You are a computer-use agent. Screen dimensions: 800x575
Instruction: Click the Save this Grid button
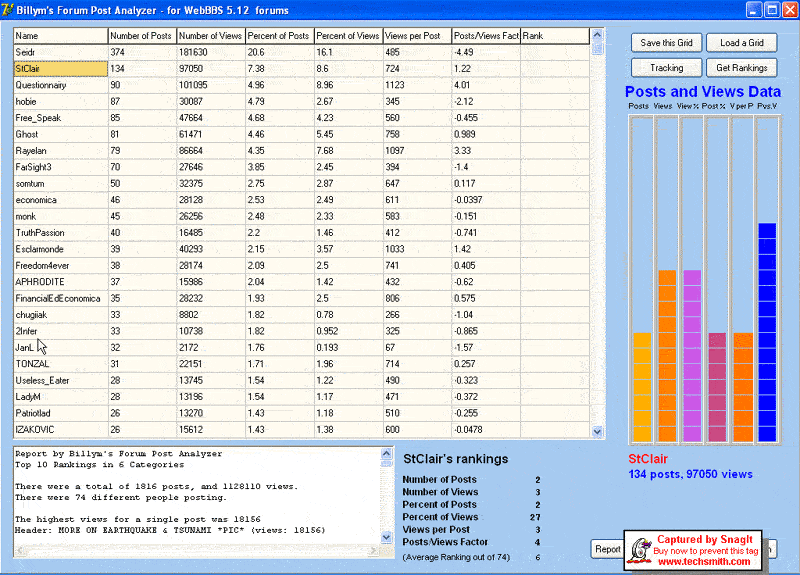[x=666, y=43]
